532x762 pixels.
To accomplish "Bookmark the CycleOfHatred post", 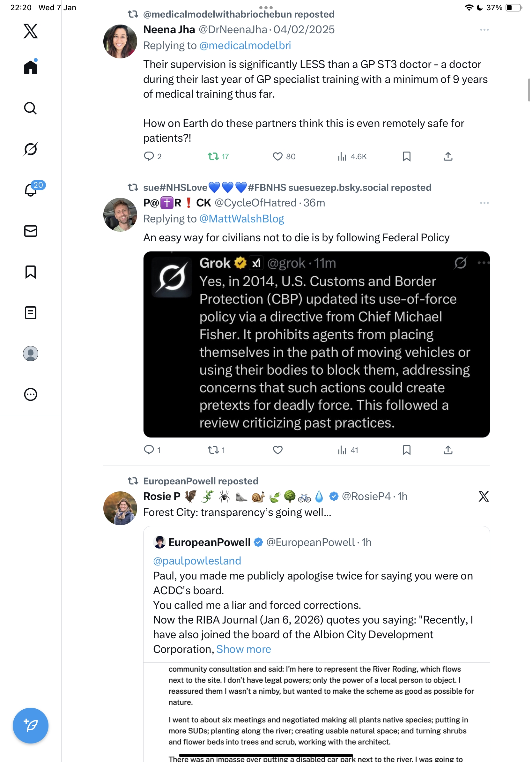I will point(406,450).
